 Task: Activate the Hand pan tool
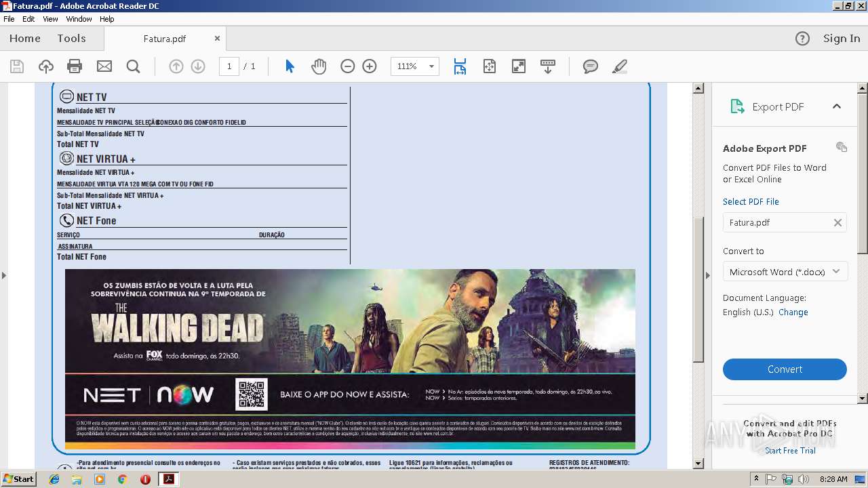coord(319,66)
